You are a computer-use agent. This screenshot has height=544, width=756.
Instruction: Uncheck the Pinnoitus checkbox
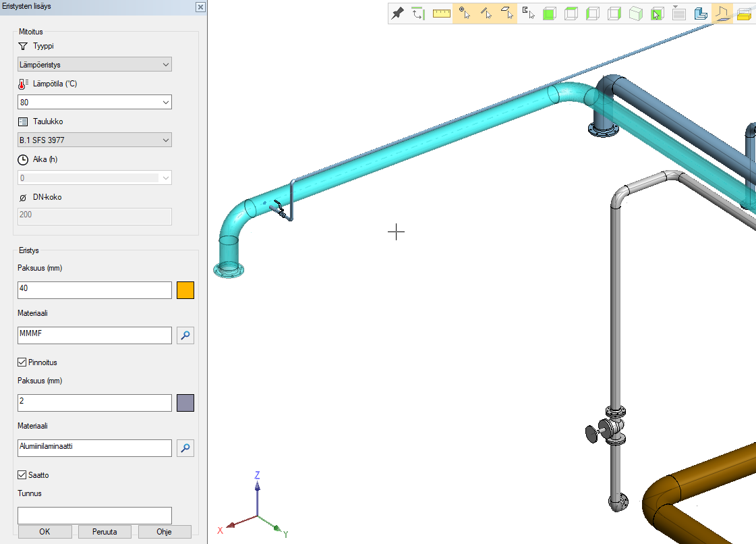coord(22,362)
